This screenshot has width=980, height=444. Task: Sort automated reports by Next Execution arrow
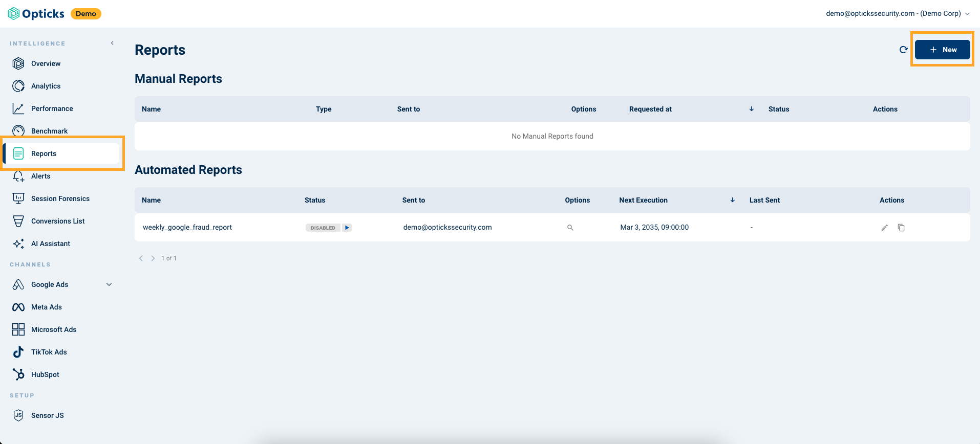[732, 200]
